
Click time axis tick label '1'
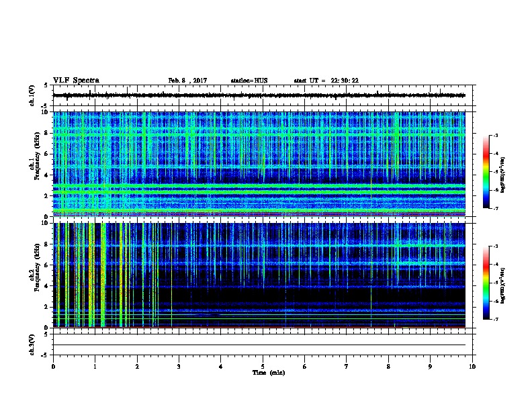point(95,367)
